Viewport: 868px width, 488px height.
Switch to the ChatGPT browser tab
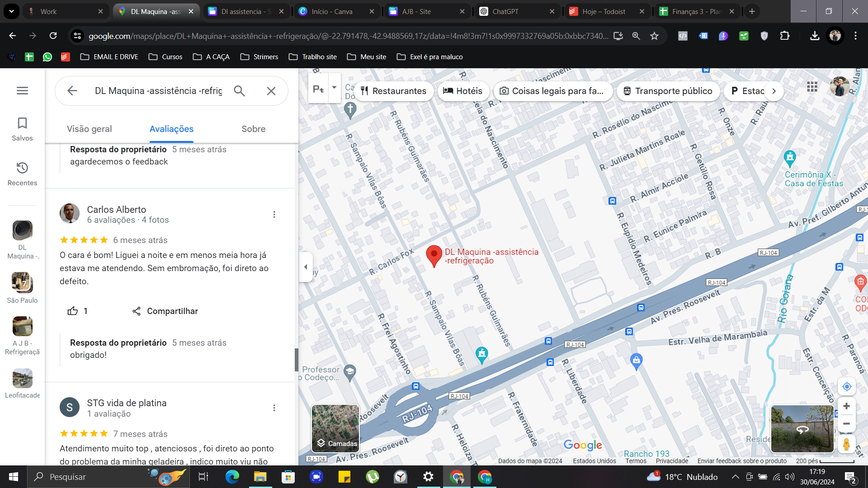pos(517,11)
